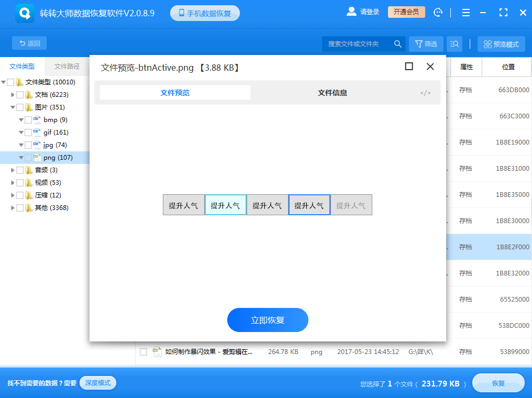Open the customer service headset icon
Image resolution: width=532 pixels, height=398 pixels.
click(438, 12)
